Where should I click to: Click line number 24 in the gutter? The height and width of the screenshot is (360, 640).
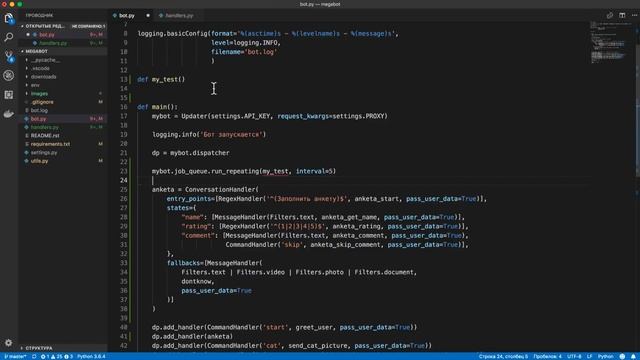[x=124, y=180]
